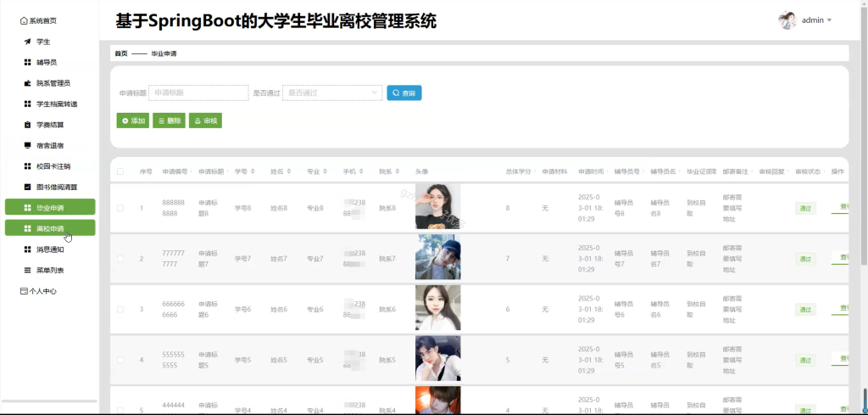Click the home icon beside 系统首页

tap(24, 21)
